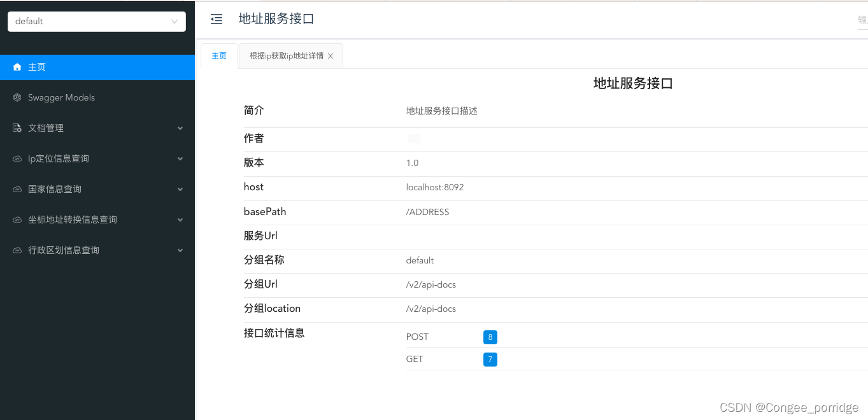Click the /v2/api-docs group Url link
The image size is (868, 420).
pyautogui.click(x=430, y=284)
